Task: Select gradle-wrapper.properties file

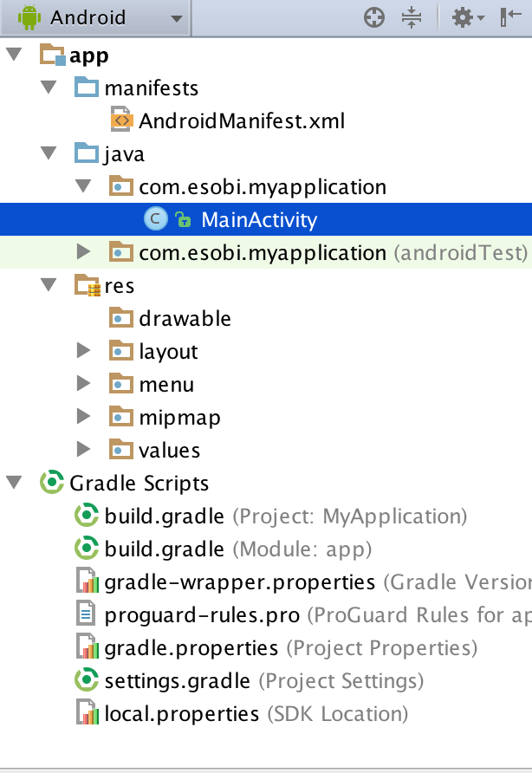Action: (x=239, y=581)
